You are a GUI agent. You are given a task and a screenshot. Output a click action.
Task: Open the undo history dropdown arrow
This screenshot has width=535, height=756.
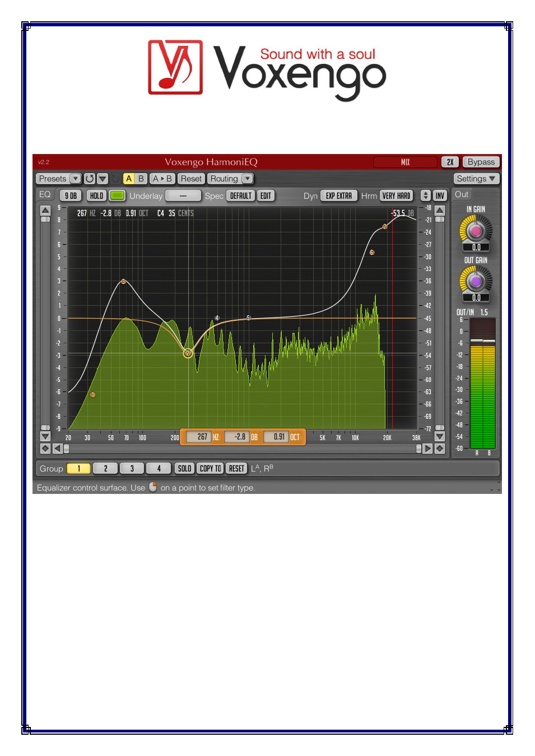[103, 179]
